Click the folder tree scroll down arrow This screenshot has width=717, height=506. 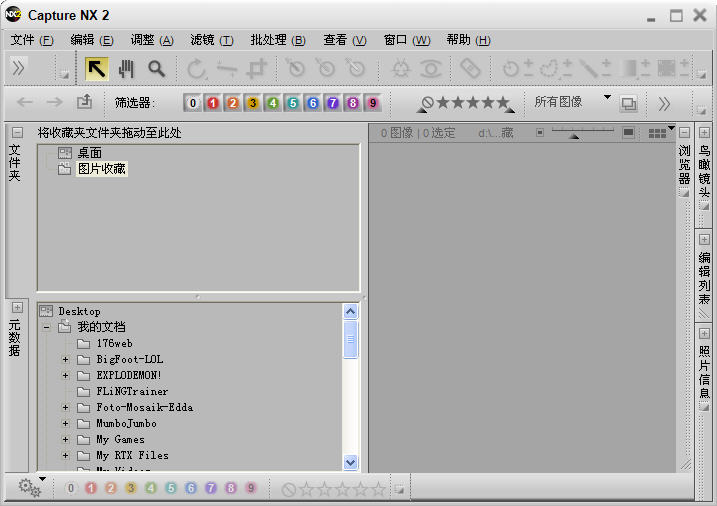click(350, 462)
